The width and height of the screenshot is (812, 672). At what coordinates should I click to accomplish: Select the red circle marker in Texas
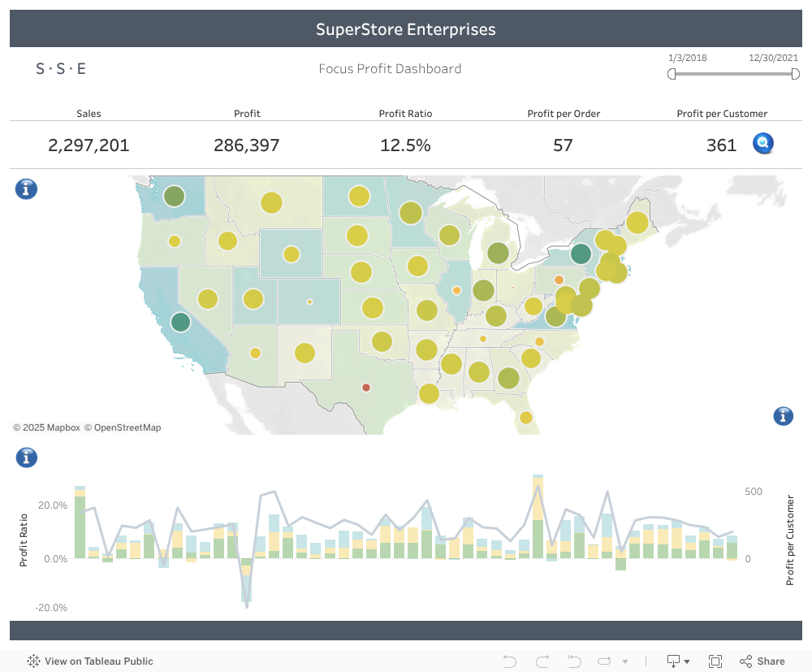[366, 388]
